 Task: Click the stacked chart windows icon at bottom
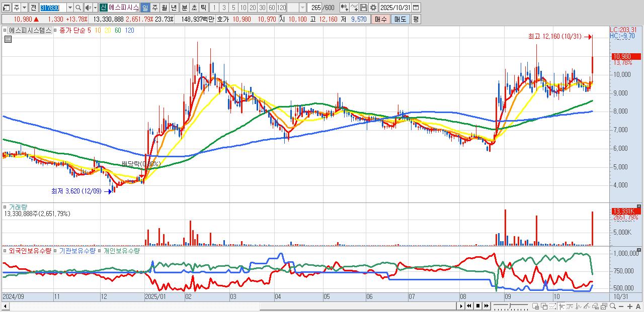pyautogui.click(x=604, y=306)
